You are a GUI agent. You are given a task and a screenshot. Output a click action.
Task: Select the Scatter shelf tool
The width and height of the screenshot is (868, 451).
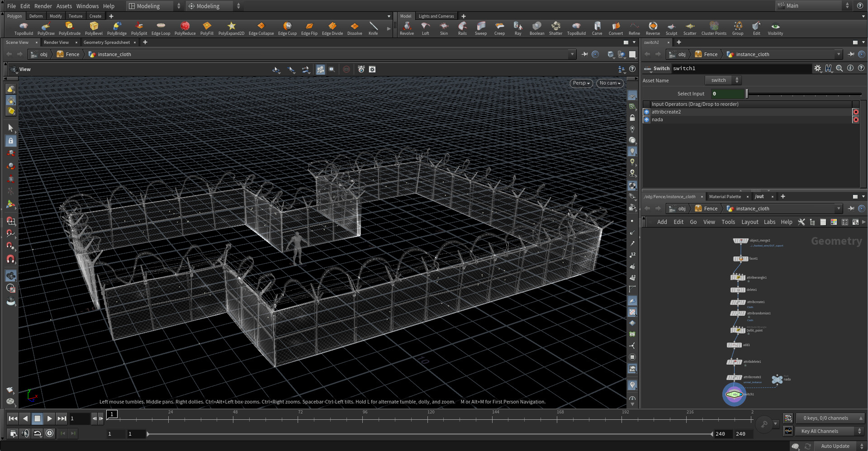tap(690, 27)
